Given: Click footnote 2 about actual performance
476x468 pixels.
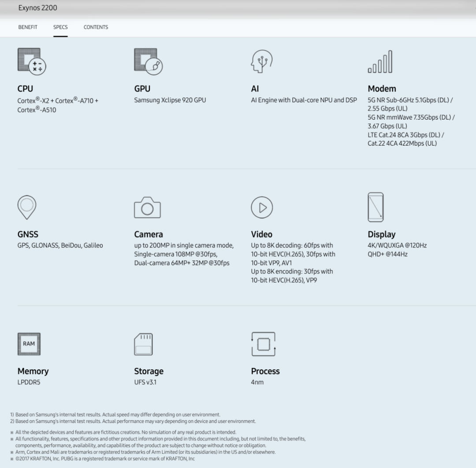Looking at the screenshot, I should tap(133, 421).
